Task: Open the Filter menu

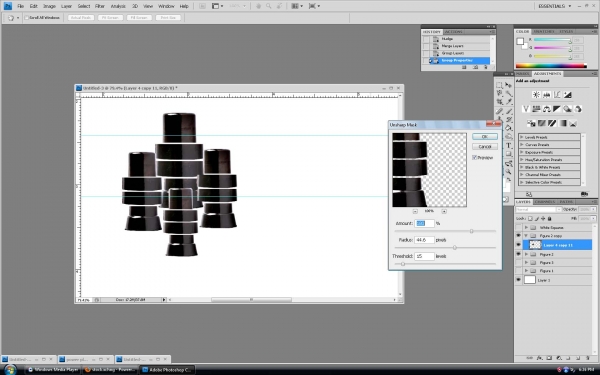Action: (x=100, y=6)
